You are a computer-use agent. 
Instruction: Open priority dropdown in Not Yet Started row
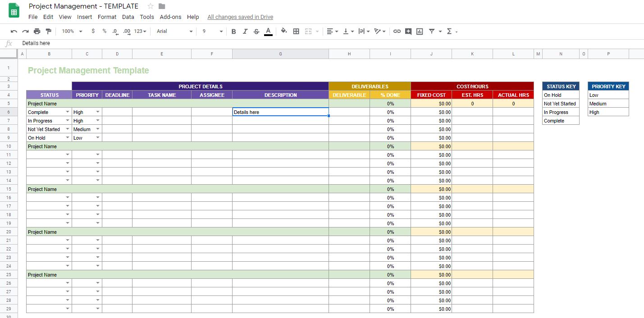98,129
